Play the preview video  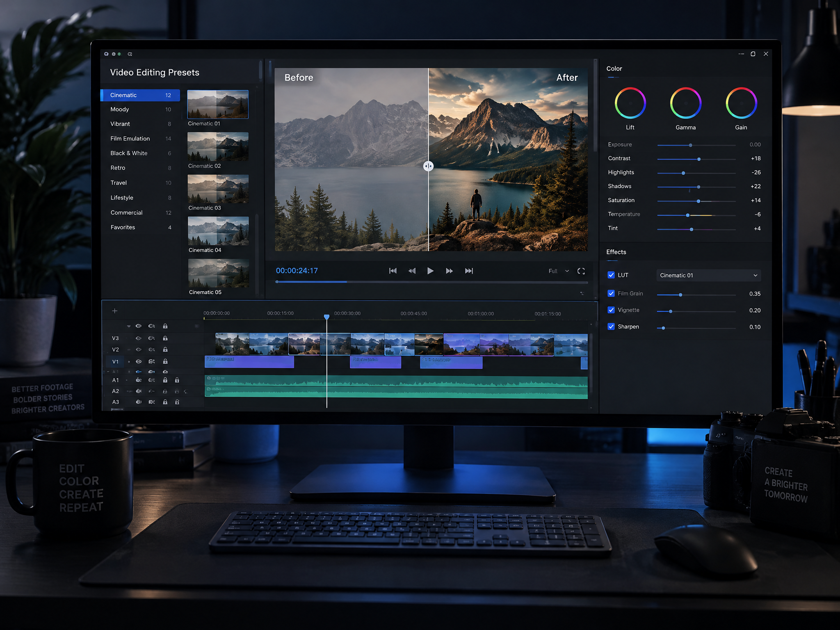click(x=430, y=271)
